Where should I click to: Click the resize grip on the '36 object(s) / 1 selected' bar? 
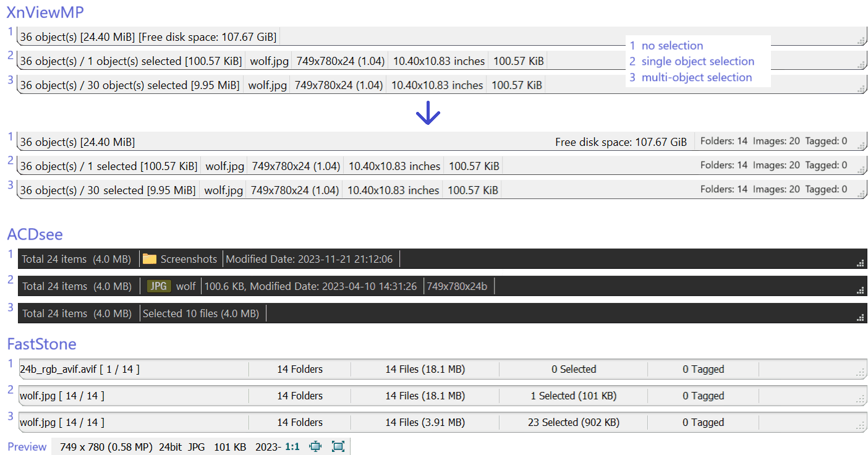click(x=861, y=169)
